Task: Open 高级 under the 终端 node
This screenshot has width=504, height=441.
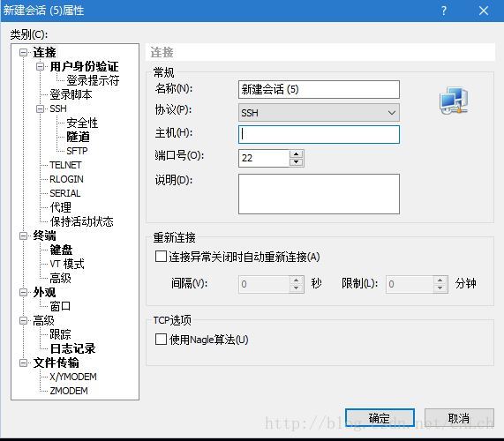Action: click(60, 278)
